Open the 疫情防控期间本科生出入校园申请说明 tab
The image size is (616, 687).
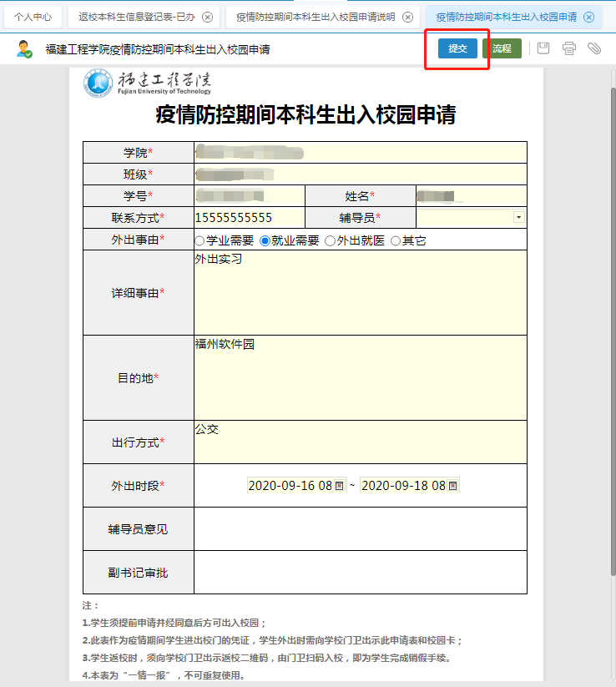tap(316, 17)
